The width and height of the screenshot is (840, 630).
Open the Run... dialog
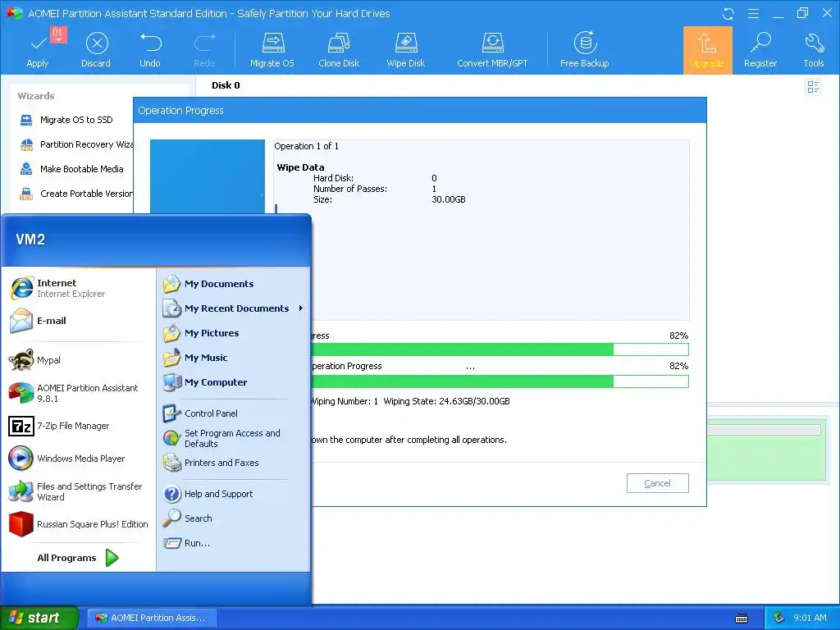[x=234, y=543]
